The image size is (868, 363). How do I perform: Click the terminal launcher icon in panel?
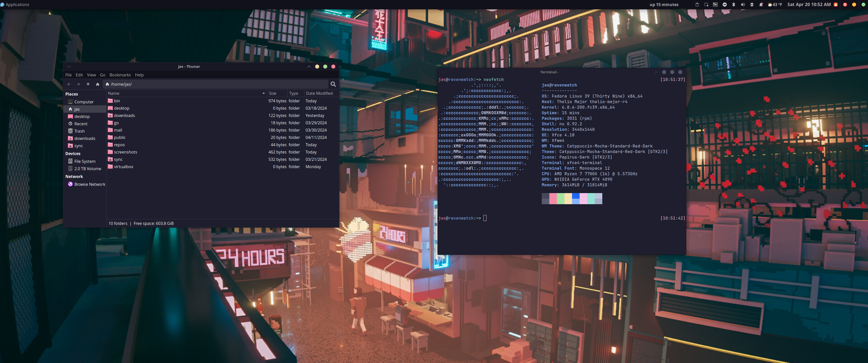tap(715, 4)
